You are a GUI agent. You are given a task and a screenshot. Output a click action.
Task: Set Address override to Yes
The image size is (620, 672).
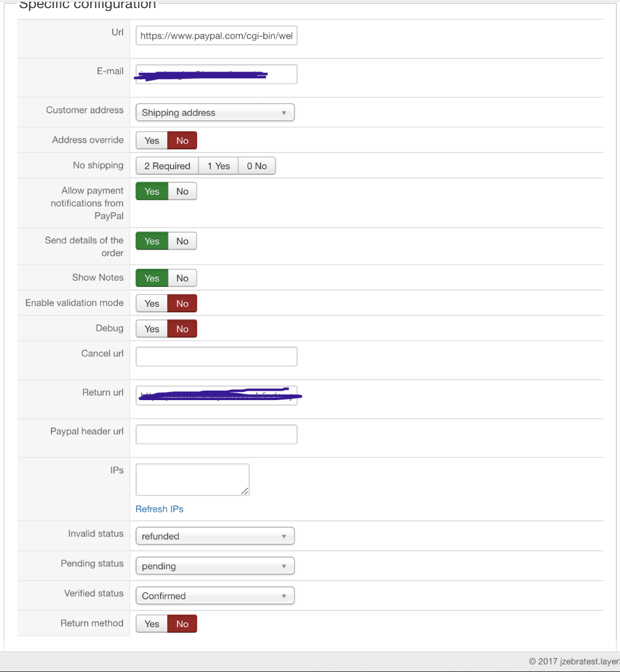pos(152,141)
